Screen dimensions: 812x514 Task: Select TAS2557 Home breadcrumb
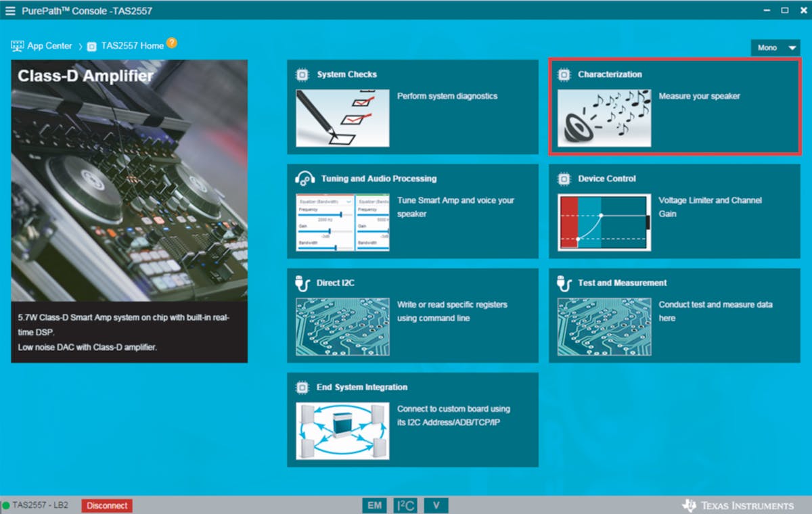(132, 46)
